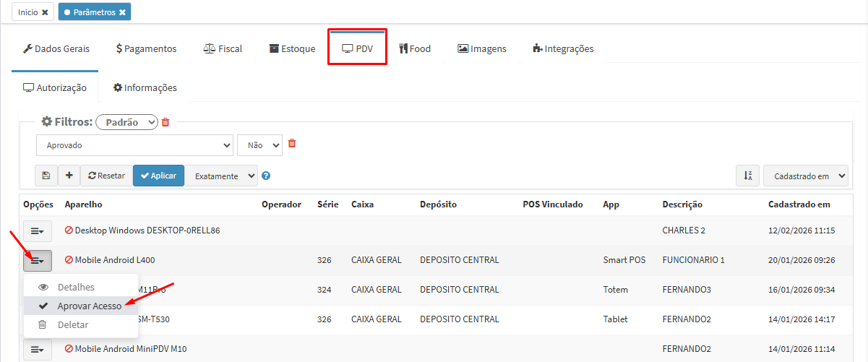This screenshot has width=868, height=362.
Task: Remove the Aprovado filter row trash icon
Action: [x=292, y=143]
